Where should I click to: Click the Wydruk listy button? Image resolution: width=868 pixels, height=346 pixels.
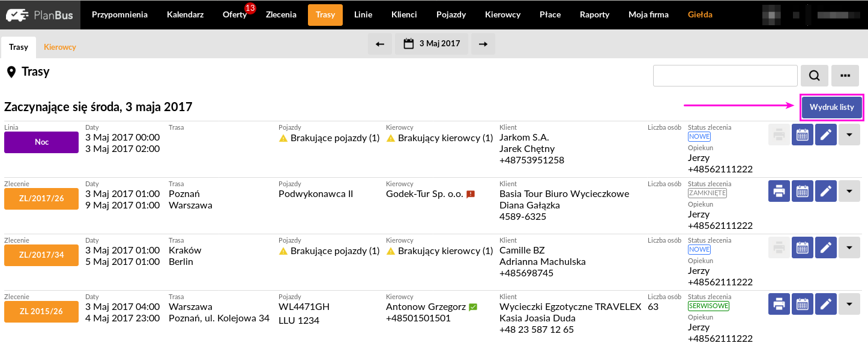click(832, 108)
